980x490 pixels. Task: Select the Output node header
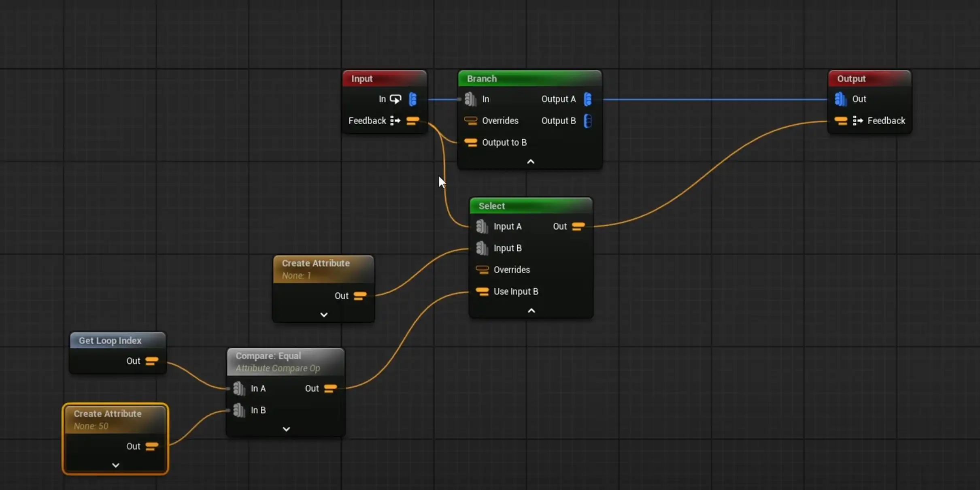pos(851,79)
